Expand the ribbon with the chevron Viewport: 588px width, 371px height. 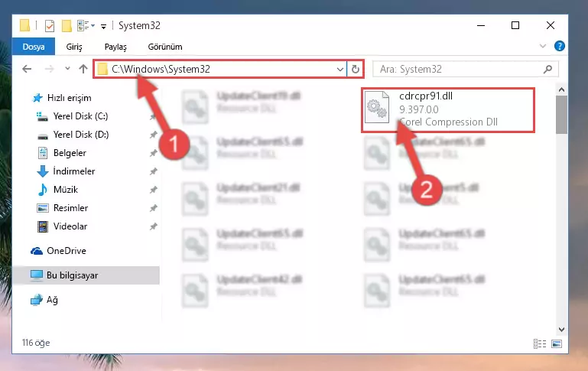(x=543, y=46)
